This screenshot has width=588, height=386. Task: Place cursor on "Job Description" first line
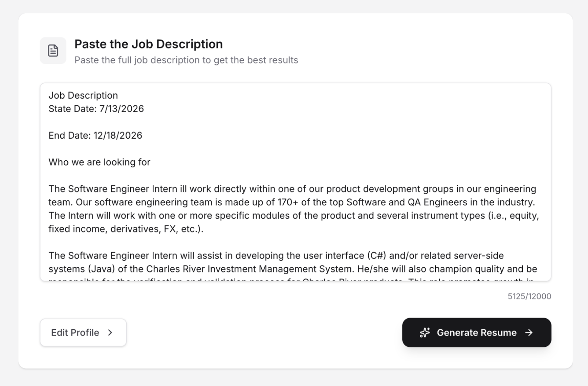83,95
